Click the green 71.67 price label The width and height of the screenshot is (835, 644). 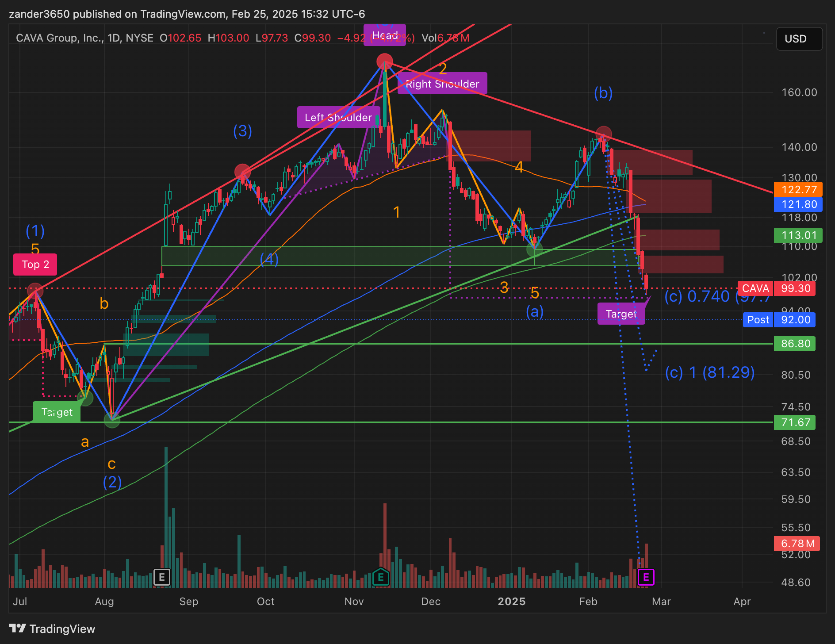[x=795, y=422]
